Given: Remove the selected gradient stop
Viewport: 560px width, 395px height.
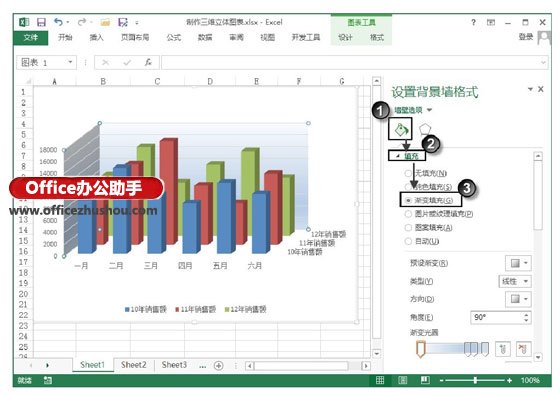Looking at the screenshot, I should click(x=524, y=349).
